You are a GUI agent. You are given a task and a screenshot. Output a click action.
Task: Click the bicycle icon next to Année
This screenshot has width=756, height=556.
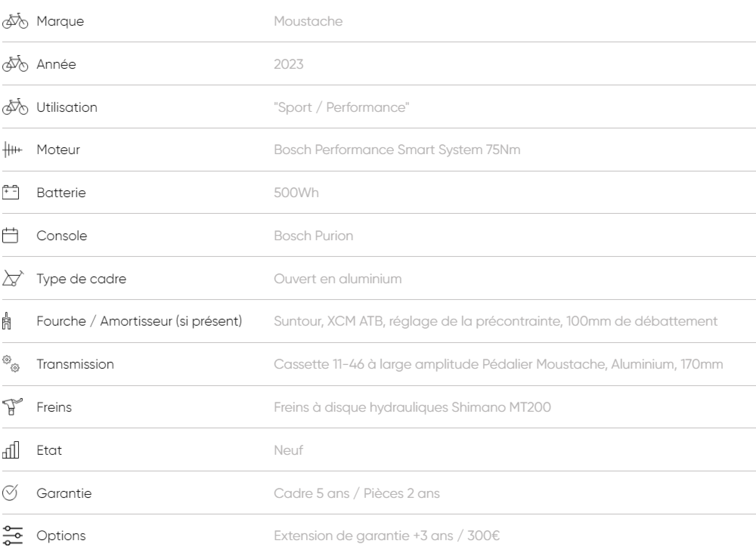pos(15,64)
